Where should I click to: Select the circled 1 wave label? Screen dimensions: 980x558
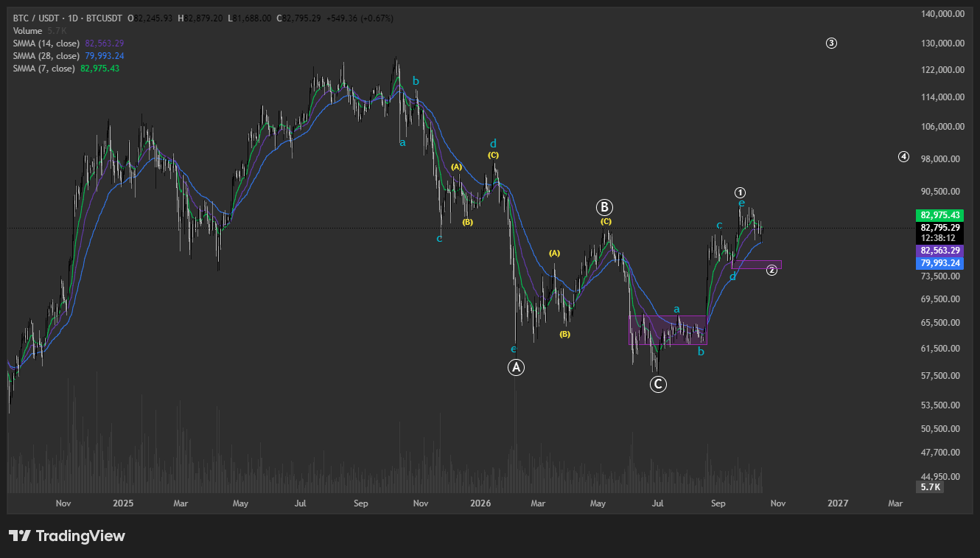(741, 192)
